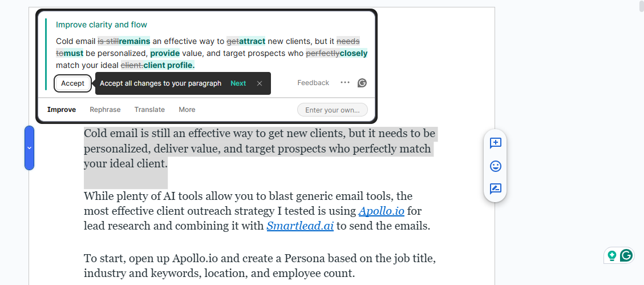644x285 pixels.
Task: Open the Smartlead.ai hyperlink
Action: [300, 226]
